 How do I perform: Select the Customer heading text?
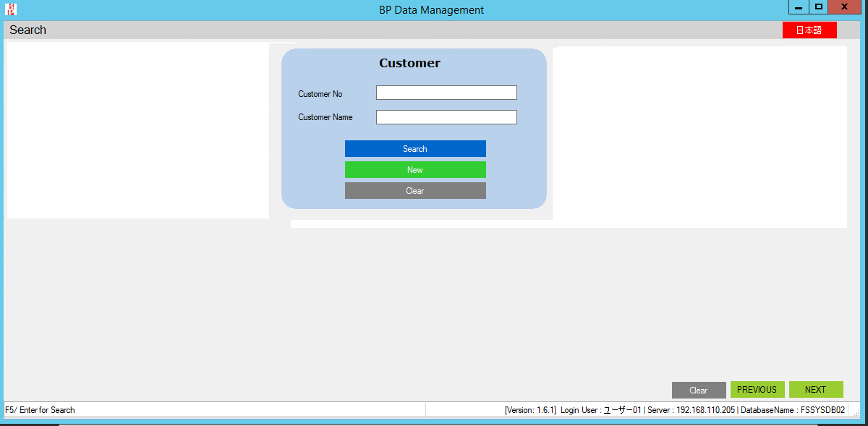(x=409, y=63)
